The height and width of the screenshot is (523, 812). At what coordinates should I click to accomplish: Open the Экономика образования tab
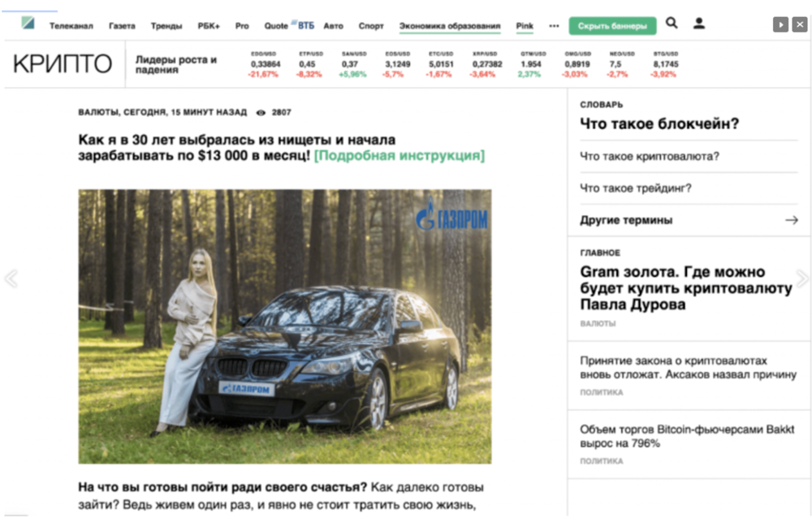(450, 26)
